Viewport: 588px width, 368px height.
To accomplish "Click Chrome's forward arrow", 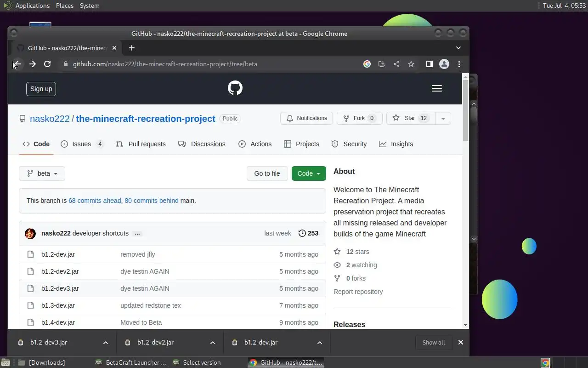I will 32,64.
